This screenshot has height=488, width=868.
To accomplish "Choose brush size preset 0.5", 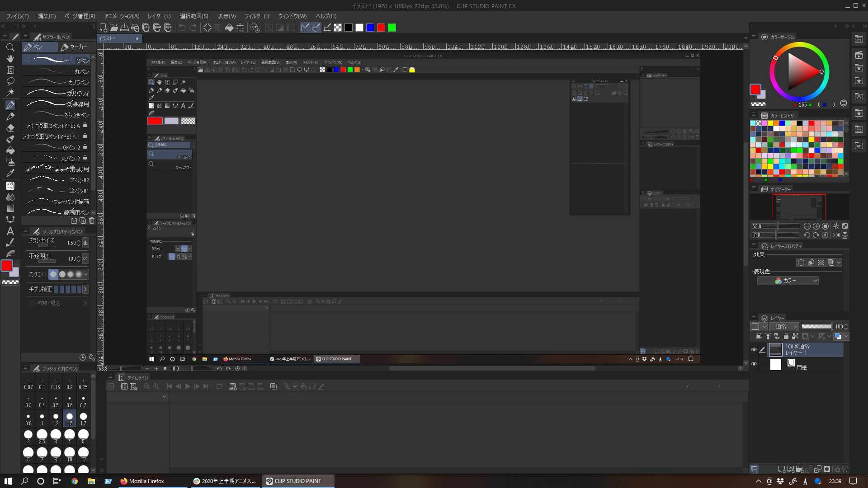I will [56, 401].
